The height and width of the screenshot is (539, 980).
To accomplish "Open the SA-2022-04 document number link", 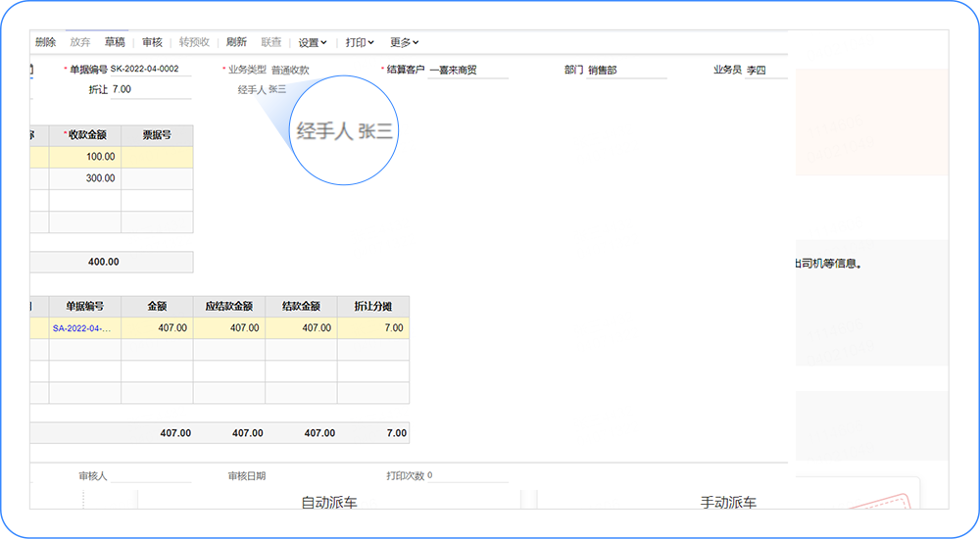I will (82, 328).
